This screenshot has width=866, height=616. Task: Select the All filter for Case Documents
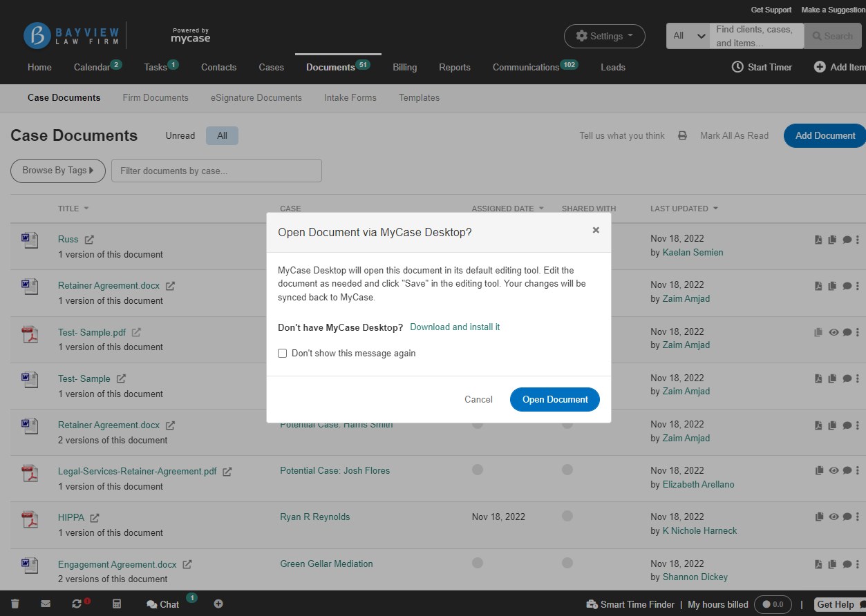click(x=222, y=135)
